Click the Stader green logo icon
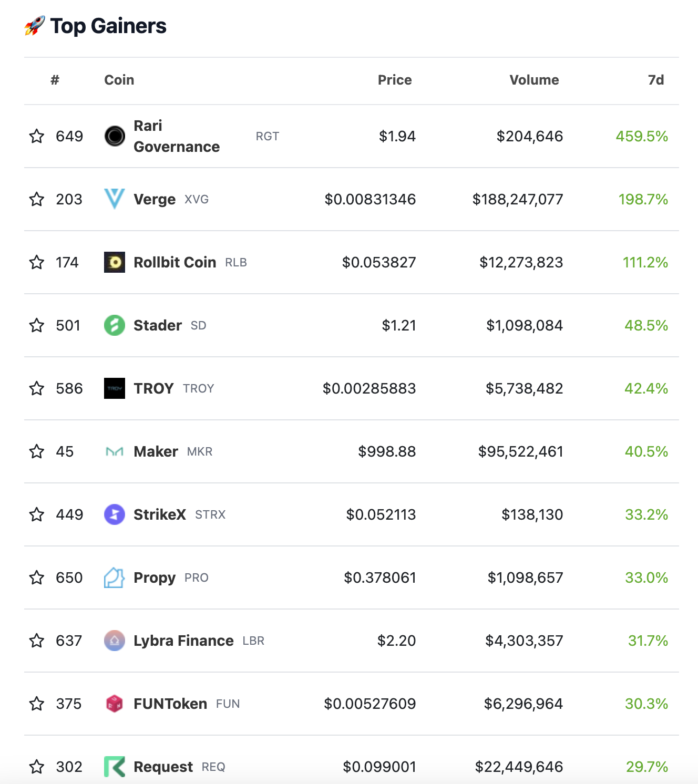This screenshot has height=784, width=698. point(115,325)
